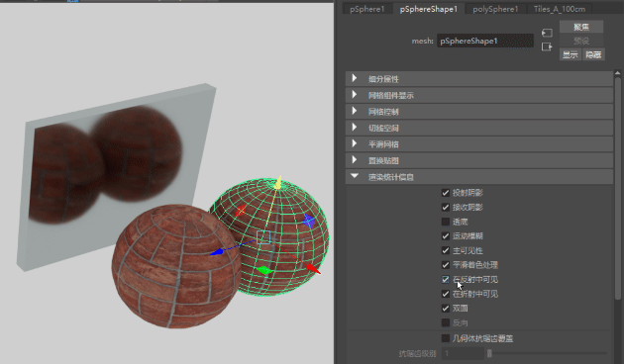Click the 聚焦 (Focus) button
624x364 pixels.
click(x=581, y=27)
